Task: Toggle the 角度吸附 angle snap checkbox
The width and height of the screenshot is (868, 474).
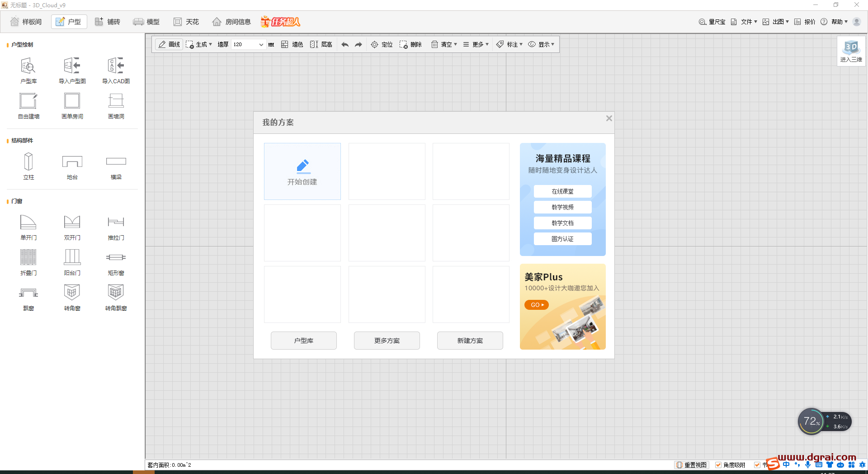Action: (x=718, y=465)
